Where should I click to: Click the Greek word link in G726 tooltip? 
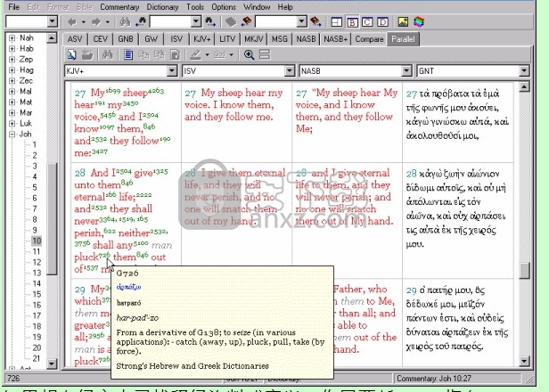click(128, 288)
